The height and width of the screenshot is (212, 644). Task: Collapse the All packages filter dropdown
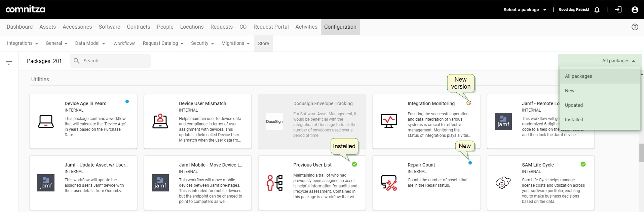point(618,61)
